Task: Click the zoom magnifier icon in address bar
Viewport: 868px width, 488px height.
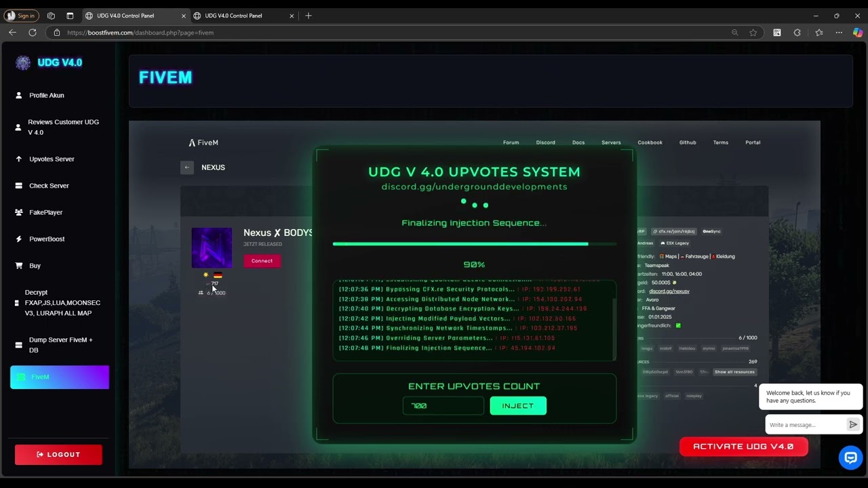Action: tap(734, 33)
